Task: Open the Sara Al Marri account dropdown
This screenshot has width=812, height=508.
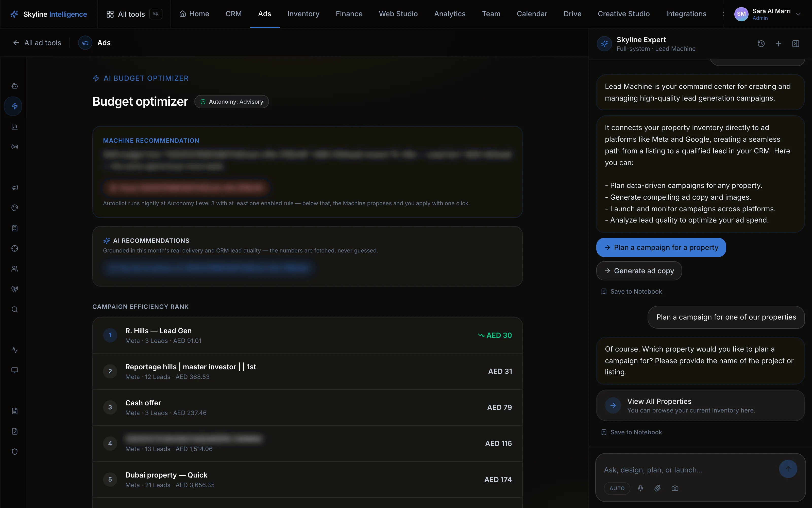Action: pyautogui.click(x=767, y=14)
